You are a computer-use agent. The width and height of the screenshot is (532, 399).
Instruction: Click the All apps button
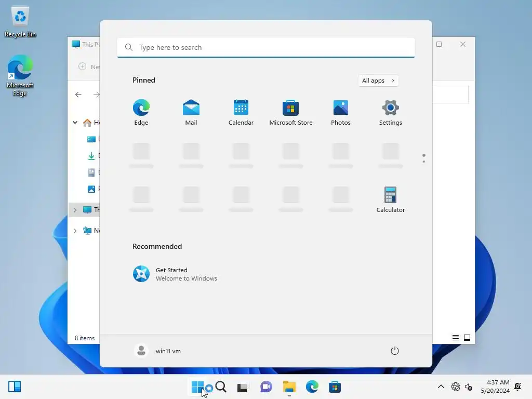click(378, 81)
